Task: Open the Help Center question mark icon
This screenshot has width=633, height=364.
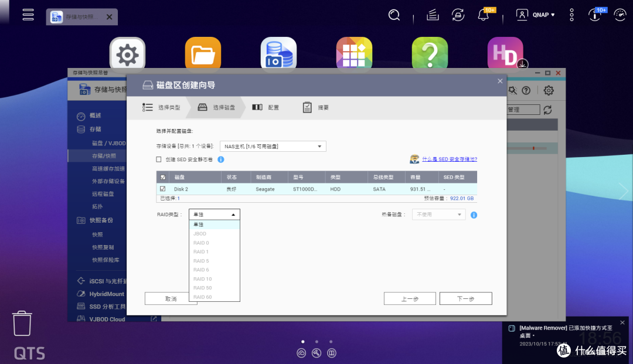Action: coord(430,55)
